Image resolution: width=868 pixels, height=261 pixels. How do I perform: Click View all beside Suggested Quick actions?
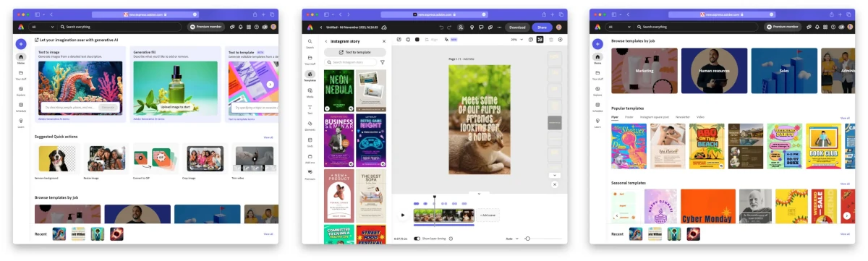click(268, 137)
